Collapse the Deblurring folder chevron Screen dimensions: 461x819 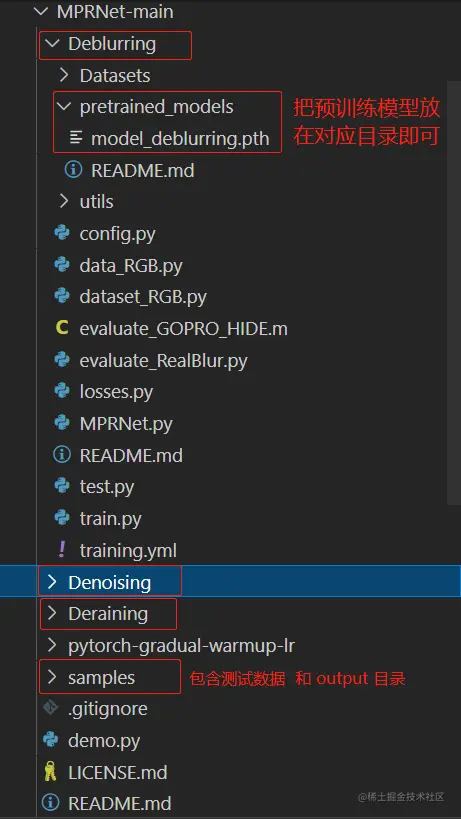(52, 44)
